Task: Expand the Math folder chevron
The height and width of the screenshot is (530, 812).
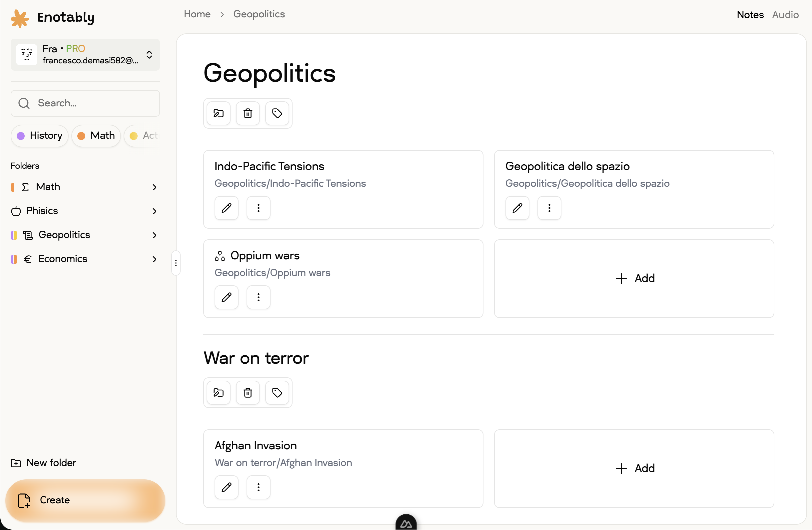Action: pos(154,187)
